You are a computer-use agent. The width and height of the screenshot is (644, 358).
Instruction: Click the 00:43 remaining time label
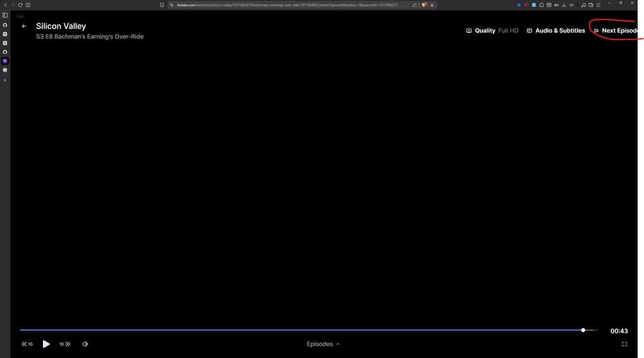(619, 331)
